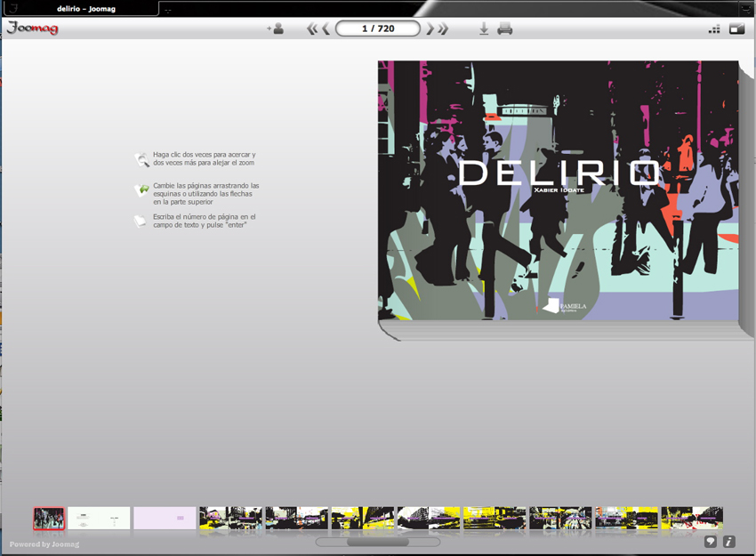Screen dimensions: 756x556
Task: Go to previous page arrow
Action: (x=326, y=29)
